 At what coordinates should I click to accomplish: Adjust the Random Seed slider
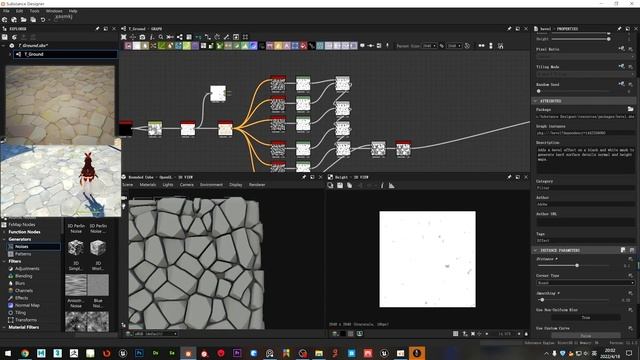tap(539, 91)
